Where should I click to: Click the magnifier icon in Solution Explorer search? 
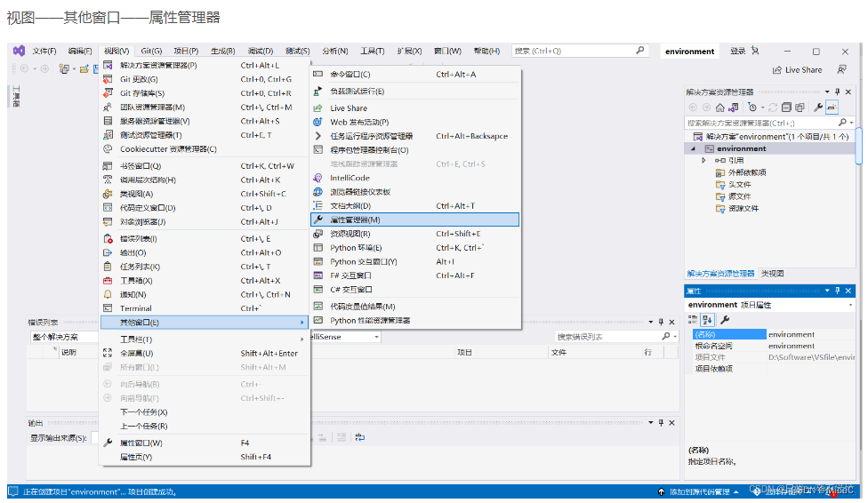coord(842,123)
